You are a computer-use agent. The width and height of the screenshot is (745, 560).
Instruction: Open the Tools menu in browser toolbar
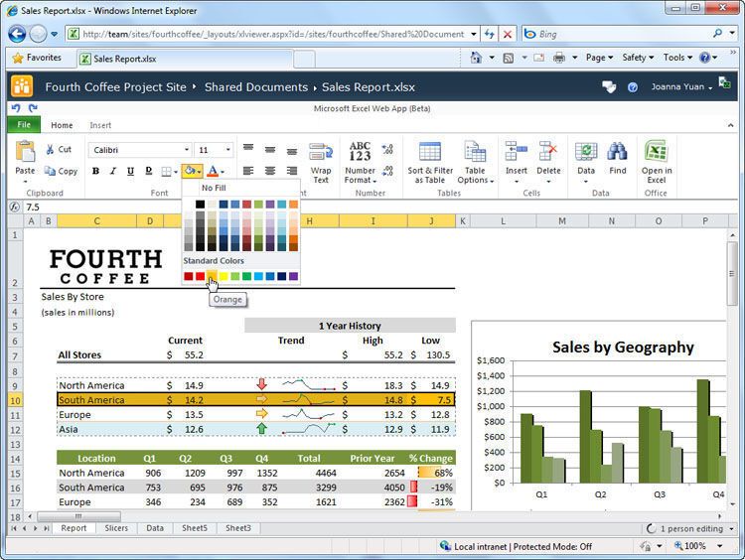678,58
